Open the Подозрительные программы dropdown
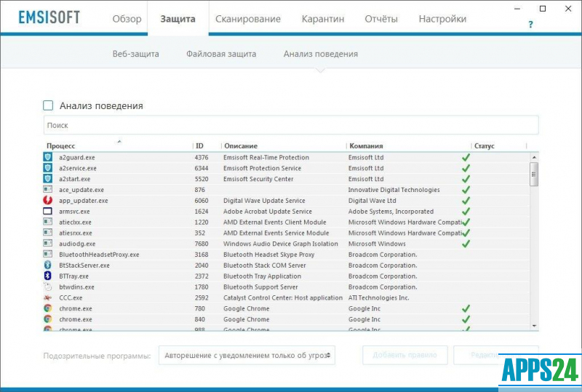 247,355
